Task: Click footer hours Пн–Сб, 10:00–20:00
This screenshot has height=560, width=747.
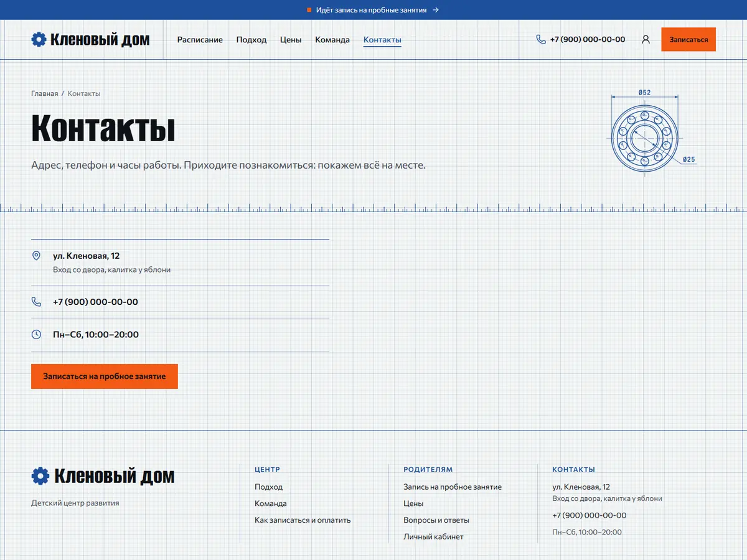Action: click(x=587, y=532)
